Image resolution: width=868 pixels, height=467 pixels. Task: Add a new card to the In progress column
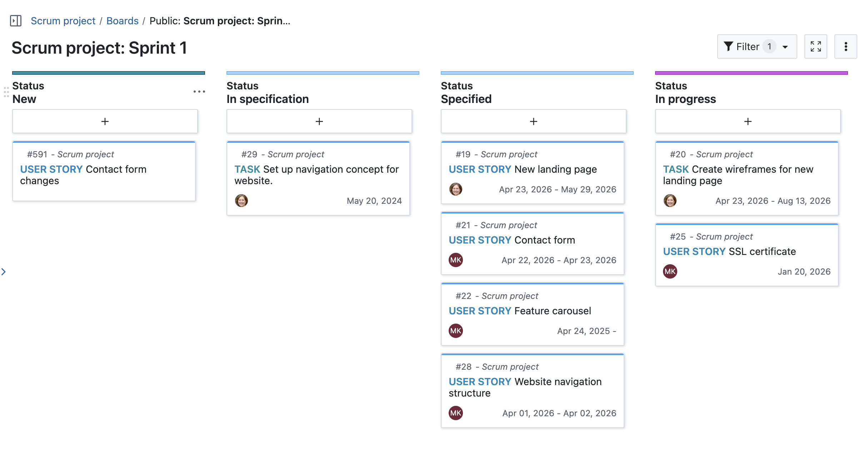tap(747, 121)
